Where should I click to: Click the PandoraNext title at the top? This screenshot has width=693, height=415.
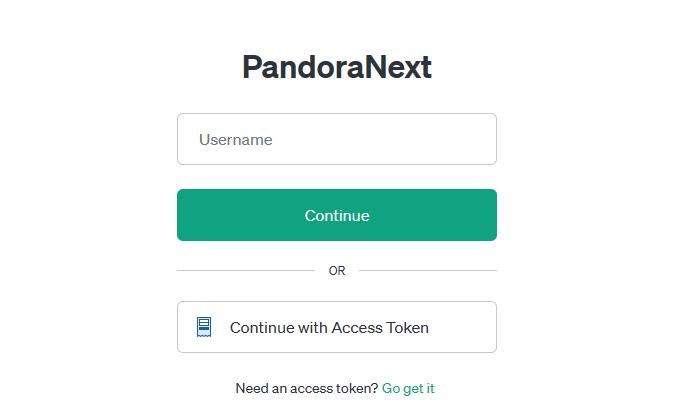point(337,67)
